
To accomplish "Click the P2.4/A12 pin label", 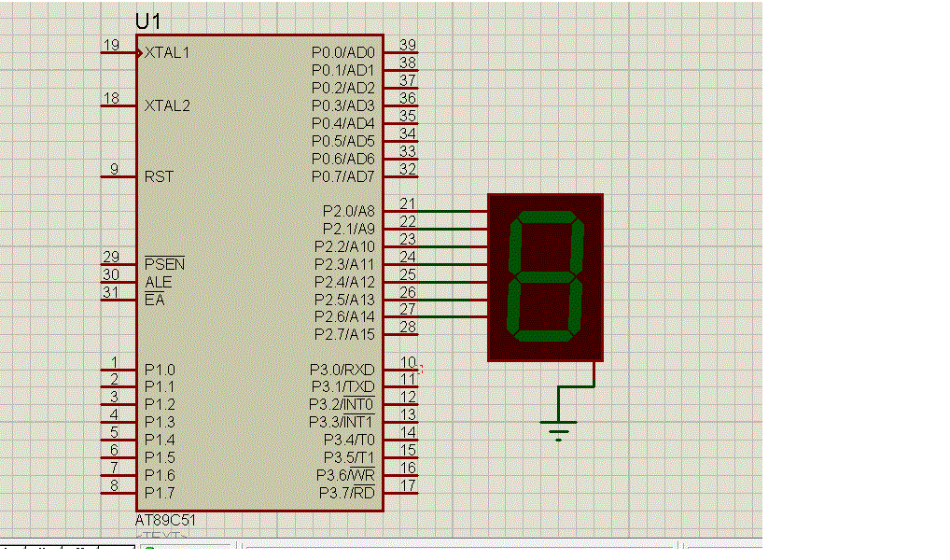I will point(344,282).
